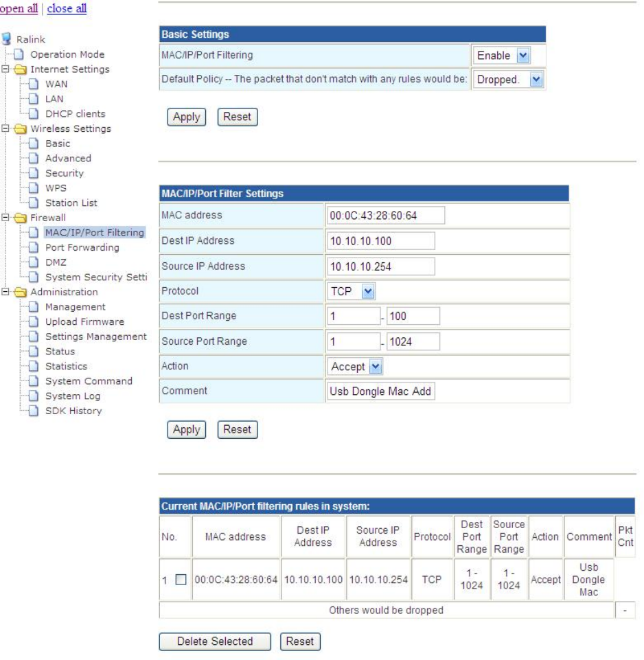Click the page icon beside Settings Management

tap(34, 337)
